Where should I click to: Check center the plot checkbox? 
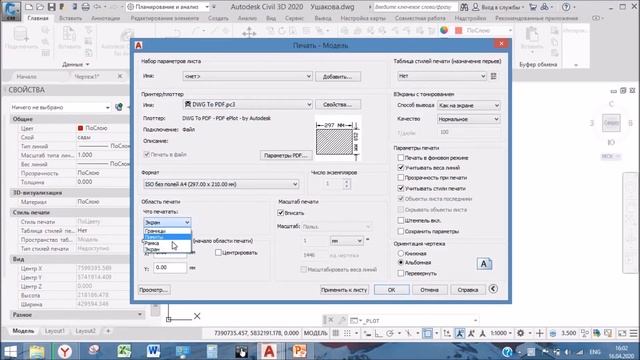click(218, 253)
